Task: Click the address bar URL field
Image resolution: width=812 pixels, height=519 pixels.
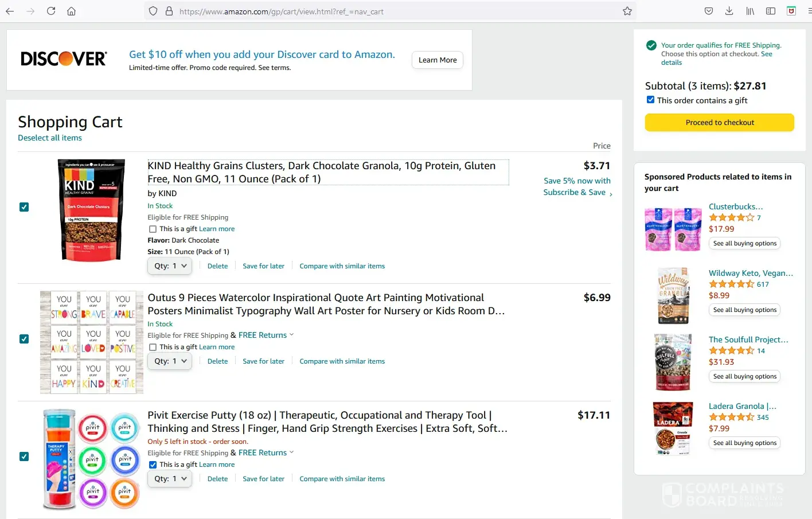Action: tap(390, 11)
